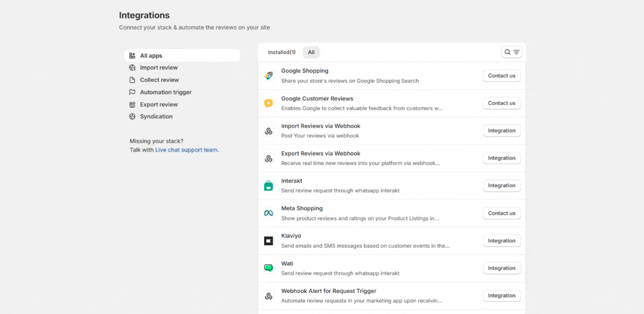This screenshot has height=314, width=644.
Task: Click the Google Customer Reviews star icon
Action: [269, 103]
